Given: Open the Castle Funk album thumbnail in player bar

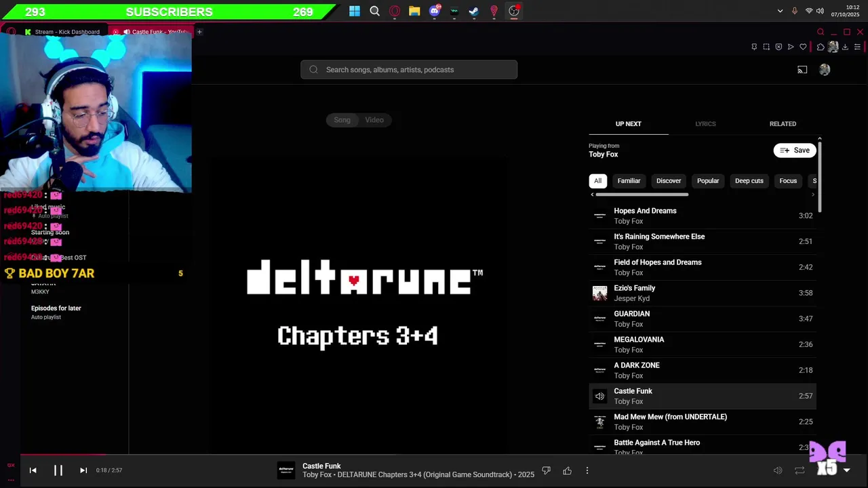Looking at the screenshot, I should point(286,470).
